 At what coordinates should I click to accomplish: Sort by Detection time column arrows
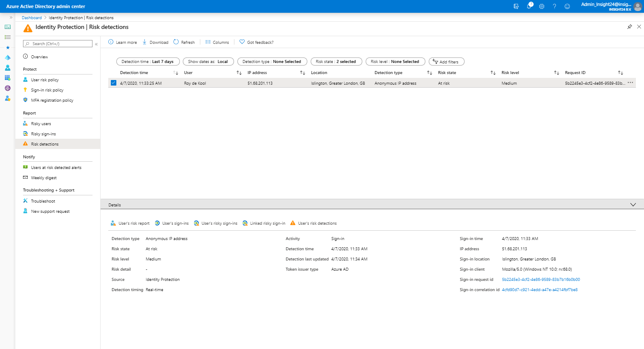(176, 73)
